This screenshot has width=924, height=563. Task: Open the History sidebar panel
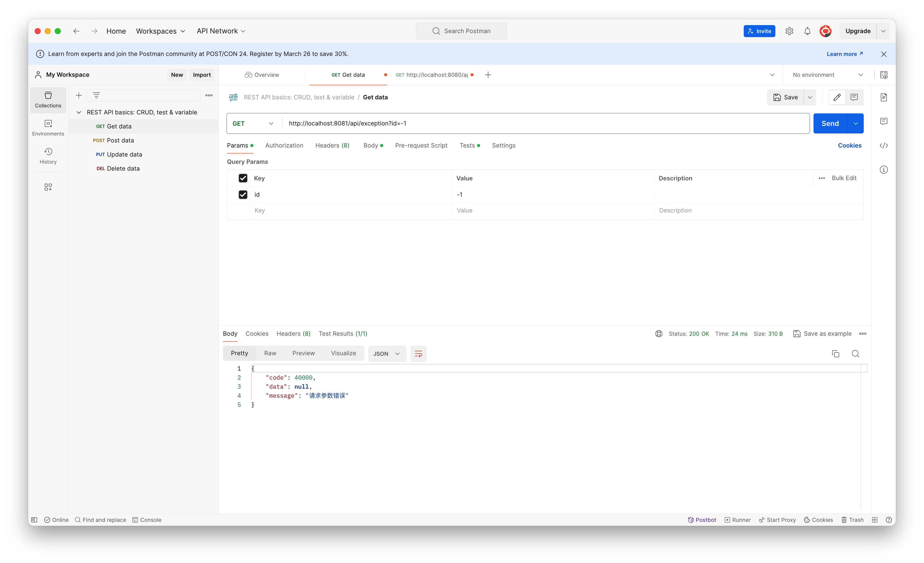pos(48,156)
